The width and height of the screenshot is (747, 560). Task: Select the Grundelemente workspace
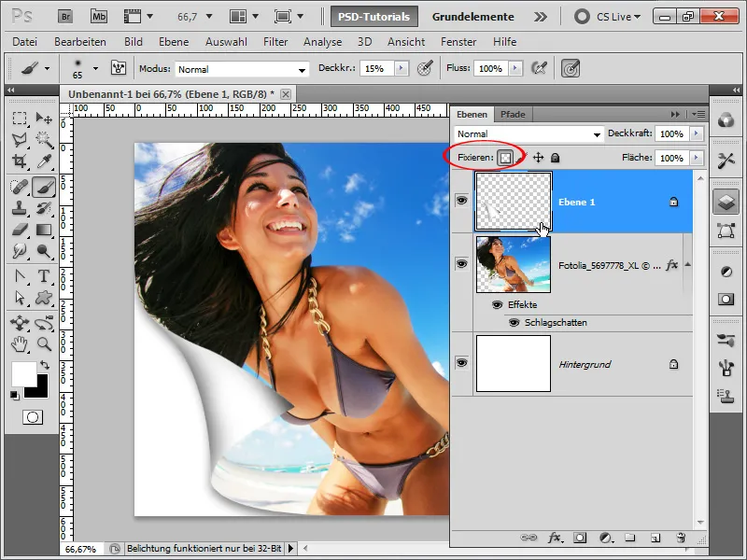coord(472,17)
